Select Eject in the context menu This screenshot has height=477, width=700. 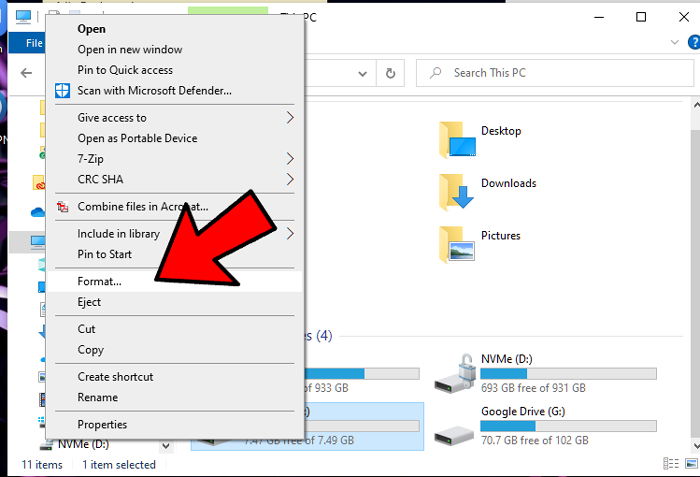[175, 302]
